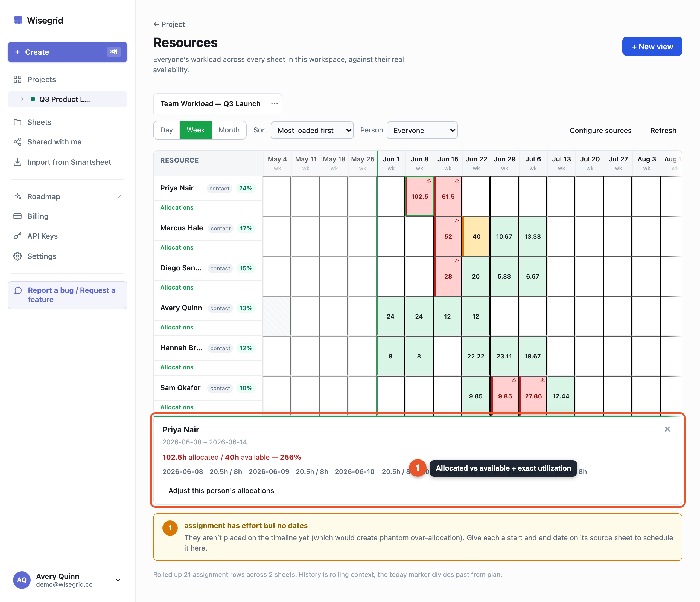Click the orange badge in the no-dates notice

pyautogui.click(x=170, y=528)
